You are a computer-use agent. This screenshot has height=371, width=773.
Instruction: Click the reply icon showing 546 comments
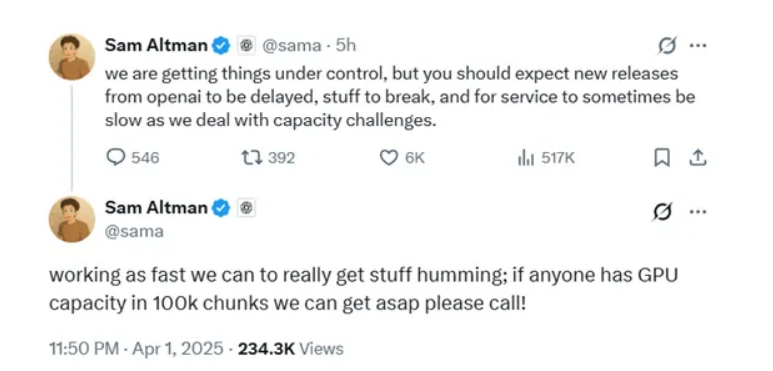115,158
